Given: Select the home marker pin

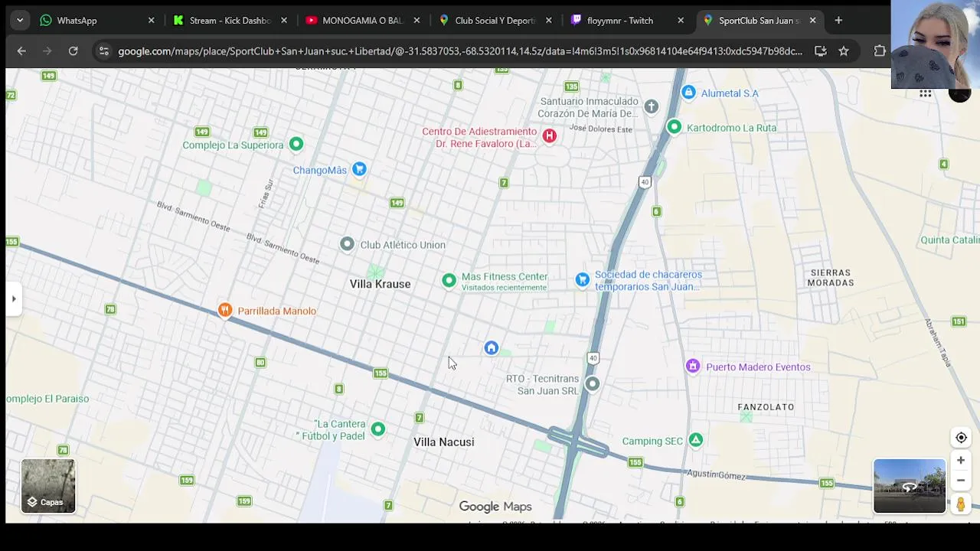Looking at the screenshot, I should (x=492, y=348).
